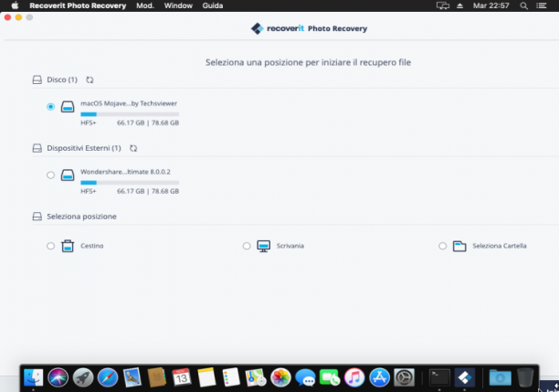Click the recoverit logo in title
The width and height of the screenshot is (559, 392).
[257, 28]
